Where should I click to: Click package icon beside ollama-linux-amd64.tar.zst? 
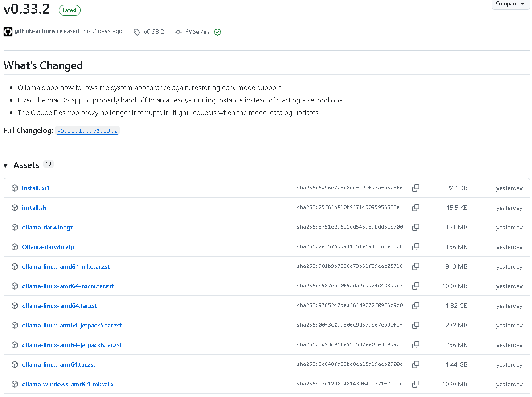[x=15, y=306]
